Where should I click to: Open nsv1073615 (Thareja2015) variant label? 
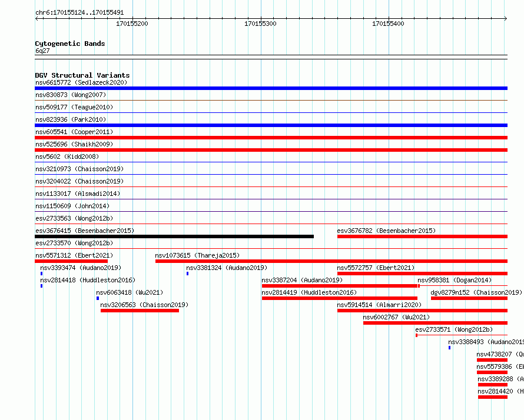pyautogui.click(x=197, y=255)
